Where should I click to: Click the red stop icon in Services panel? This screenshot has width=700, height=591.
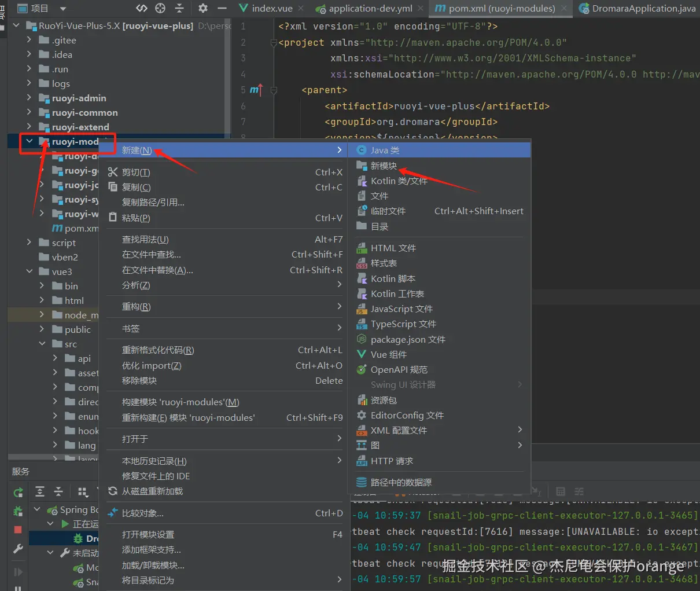coord(18,530)
